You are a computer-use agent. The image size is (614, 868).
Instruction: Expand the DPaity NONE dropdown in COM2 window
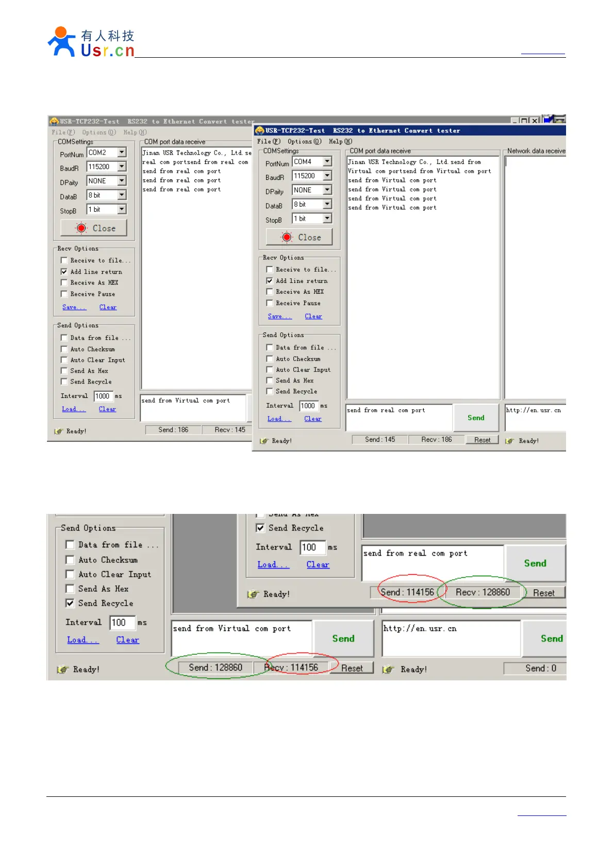coord(122,181)
